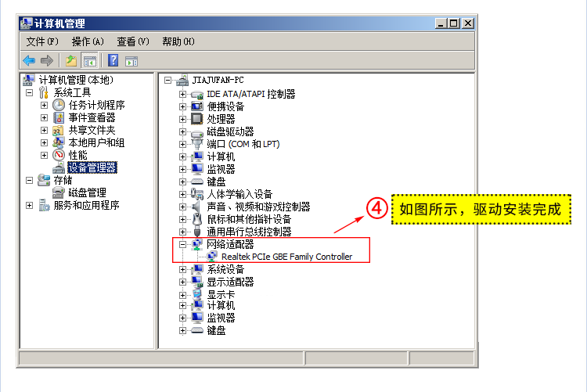Click the Back arrow toolbar icon
Image resolution: width=587 pixels, height=392 pixels.
coord(29,60)
